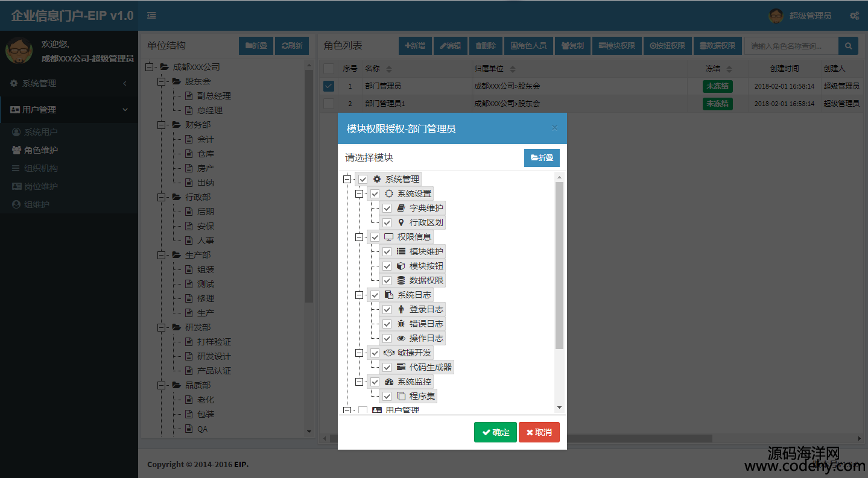Collapse the 行政部 node in unit tree

pos(161,197)
